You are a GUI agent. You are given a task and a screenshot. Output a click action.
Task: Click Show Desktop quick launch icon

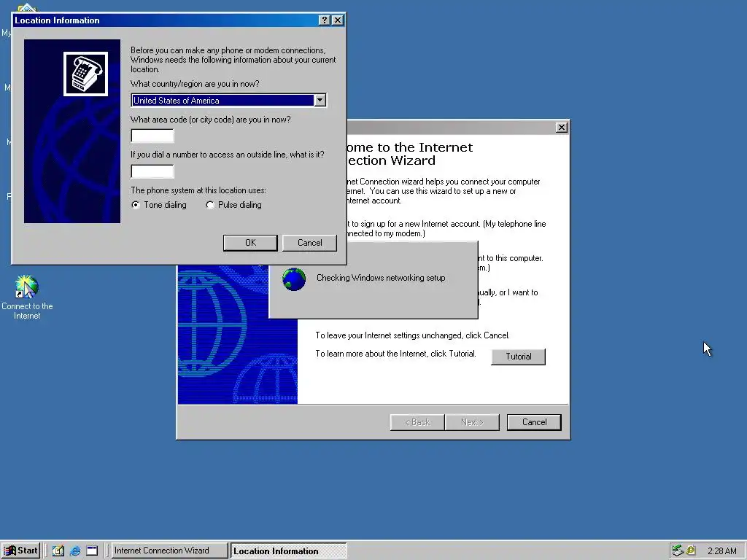coord(58,551)
